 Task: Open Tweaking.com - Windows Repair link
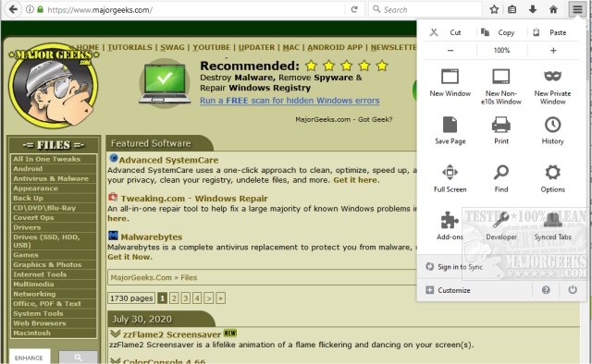coord(194,199)
